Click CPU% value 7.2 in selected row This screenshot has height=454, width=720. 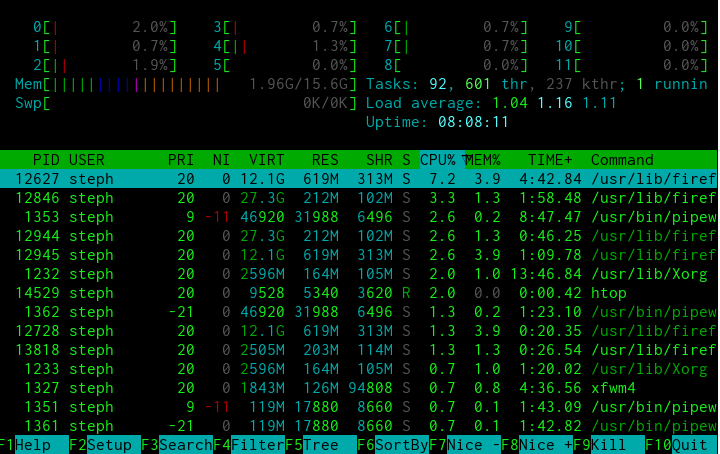442,179
